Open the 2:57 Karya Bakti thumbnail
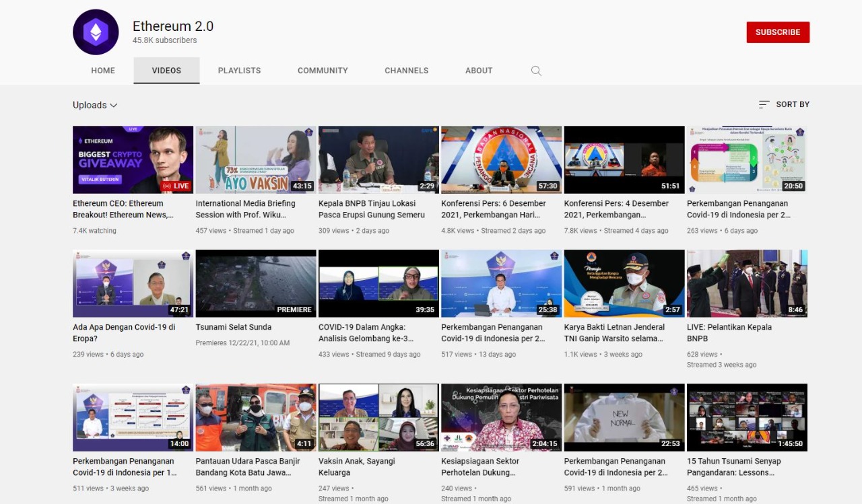Screen dimensions: 862x504 (x=624, y=283)
